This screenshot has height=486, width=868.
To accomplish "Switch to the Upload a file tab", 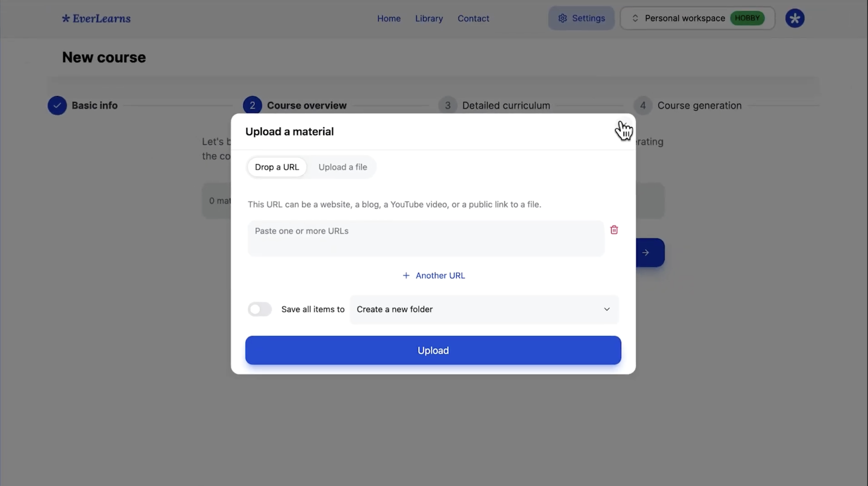I will tap(343, 167).
